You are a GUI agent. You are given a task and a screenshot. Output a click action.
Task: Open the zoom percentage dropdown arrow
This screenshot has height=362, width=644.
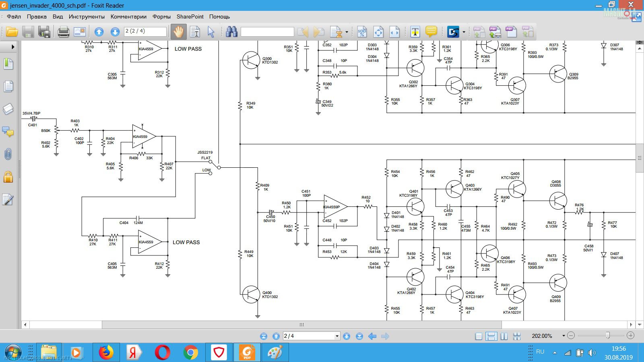coord(563,336)
